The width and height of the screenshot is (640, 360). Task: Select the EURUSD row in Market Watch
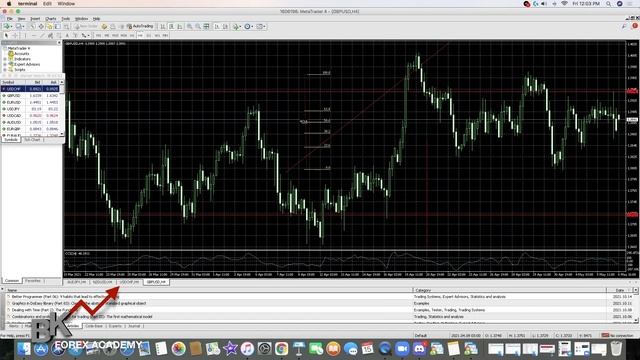pos(31,102)
